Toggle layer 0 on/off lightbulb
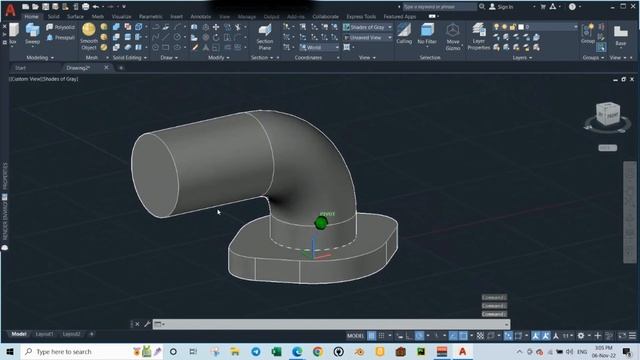The height and width of the screenshot is (360, 640). pos(496,27)
